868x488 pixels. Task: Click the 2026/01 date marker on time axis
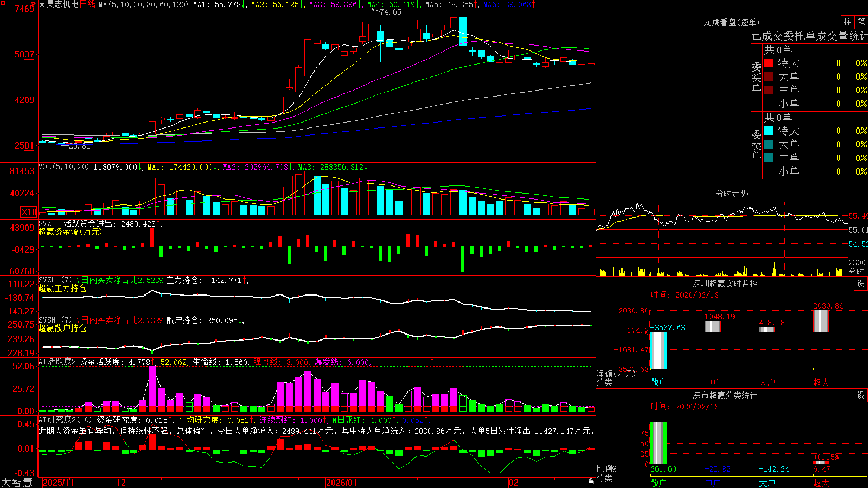click(342, 483)
